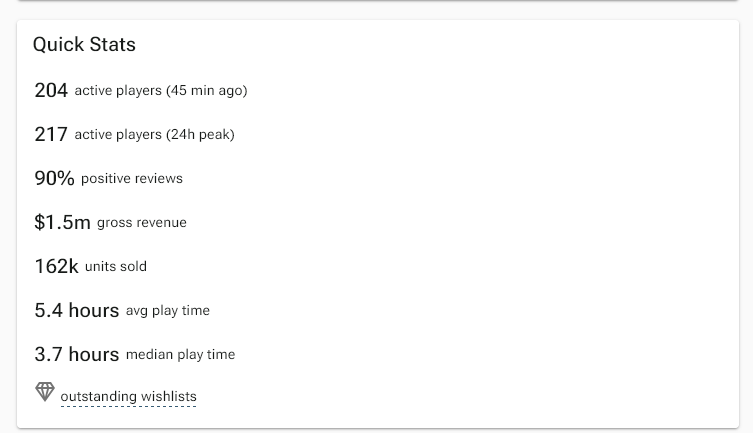The width and height of the screenshot is (753, 433).
Task: Select the 5.4 hours value
Action: click(x=48, y=310)
